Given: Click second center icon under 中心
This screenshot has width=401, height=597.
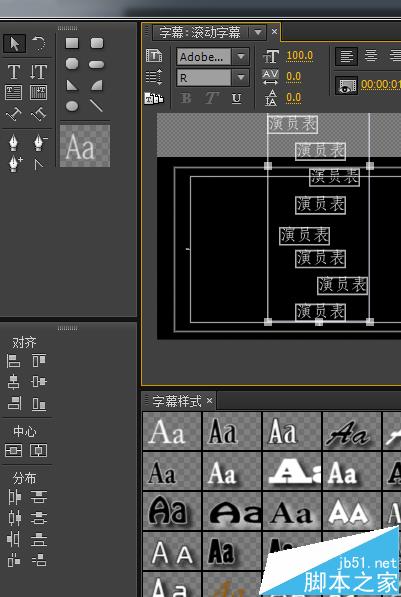Looking at the screenshot, I should (38, 451).
